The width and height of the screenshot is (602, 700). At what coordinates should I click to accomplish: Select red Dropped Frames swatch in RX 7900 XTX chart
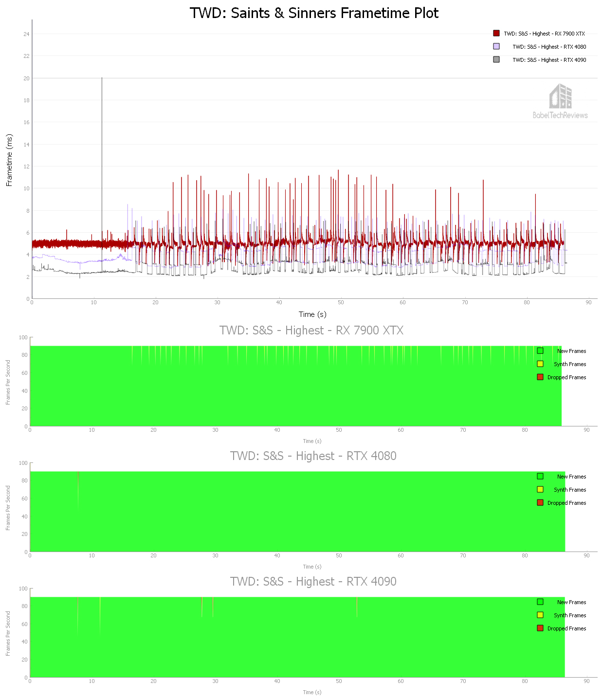[x=540, y=377]
